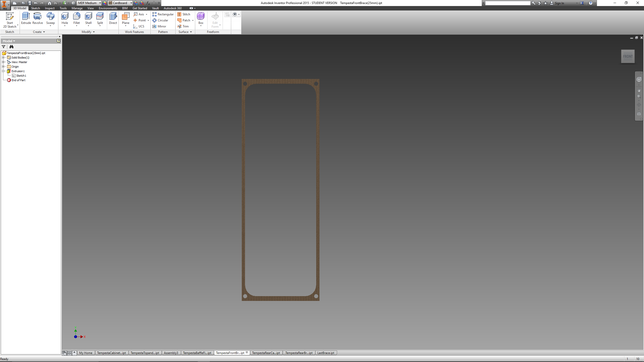Open the Manage ribbon tab
The height and width of the screenshot is (362, 644).
(77, 8)
